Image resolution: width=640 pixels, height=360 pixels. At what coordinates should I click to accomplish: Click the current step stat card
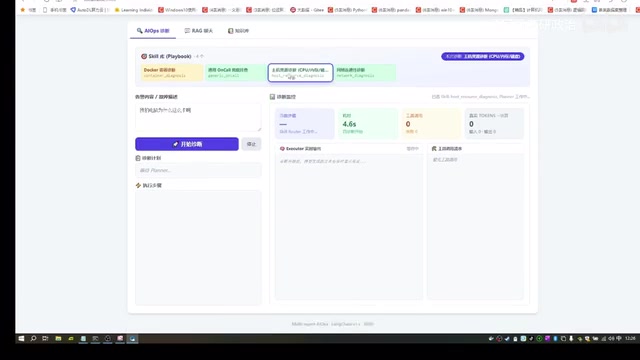pyautogui.click(x=305, y=124)
